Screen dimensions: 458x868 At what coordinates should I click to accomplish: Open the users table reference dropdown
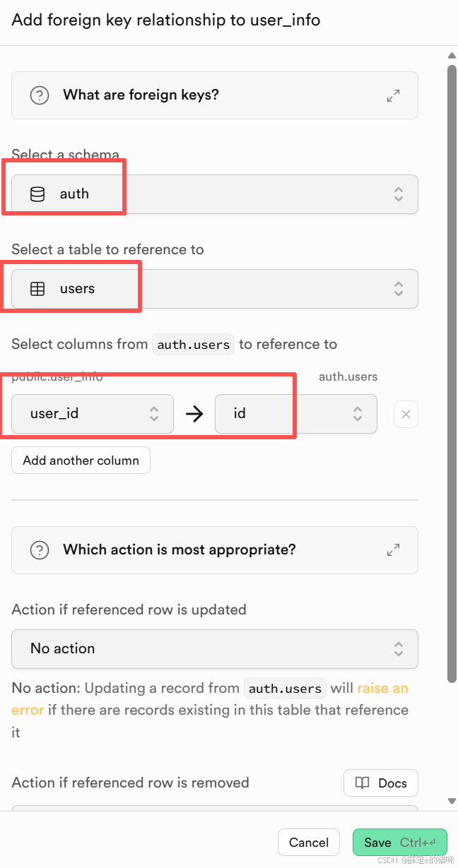214,289
